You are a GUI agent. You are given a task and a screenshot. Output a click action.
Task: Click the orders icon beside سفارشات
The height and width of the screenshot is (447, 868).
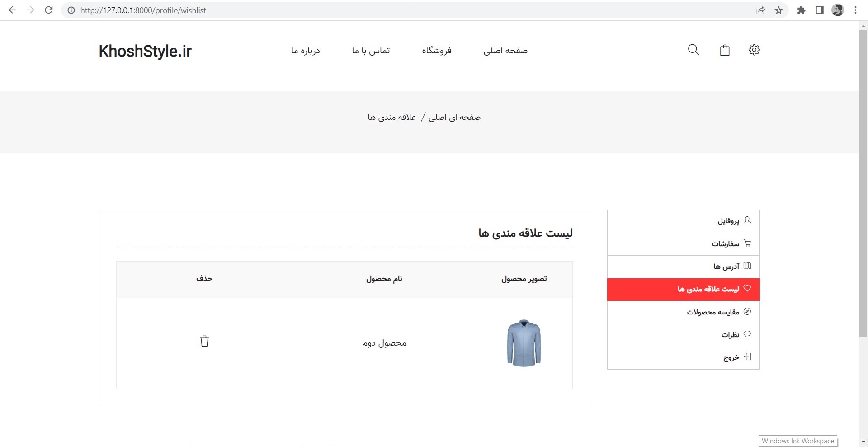coord(748,243)
